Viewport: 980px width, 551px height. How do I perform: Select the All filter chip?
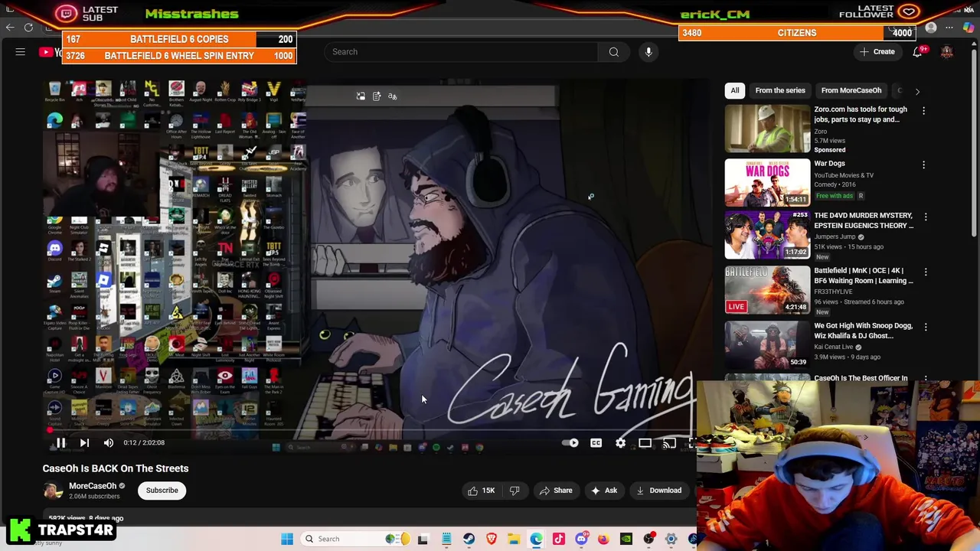point(735,90)
